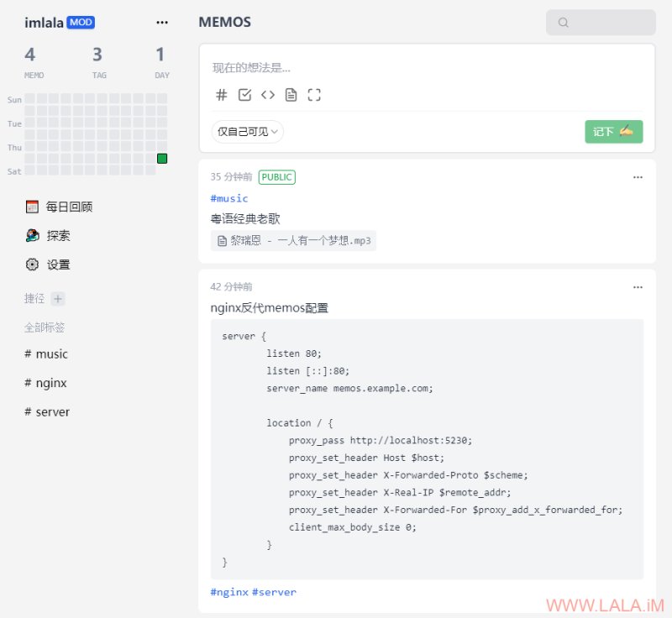
Task: Open more options for the music memo
Action: 638,177
